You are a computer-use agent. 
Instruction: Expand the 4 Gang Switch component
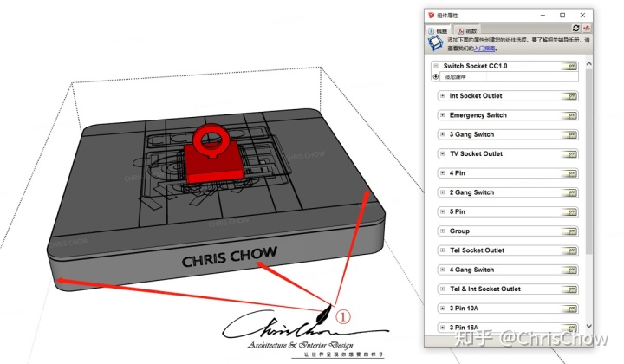[x=442, y=270]
